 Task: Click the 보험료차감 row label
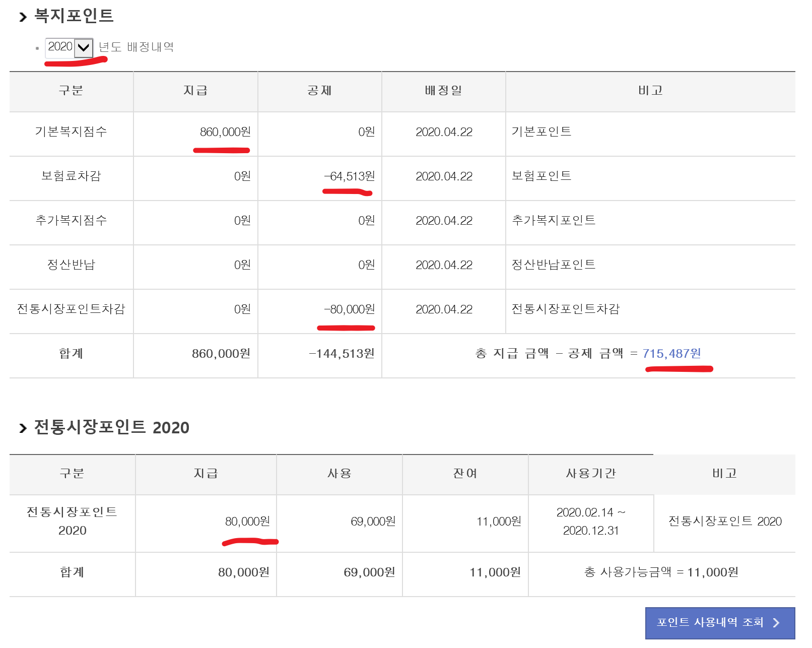(x=71, y=176)
